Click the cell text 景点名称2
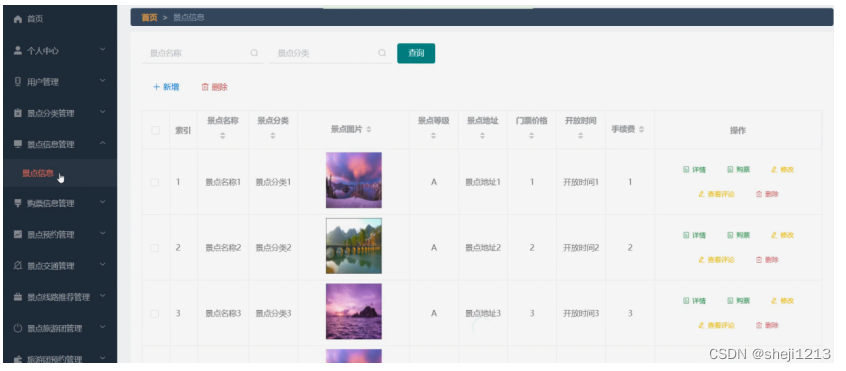 223,248
